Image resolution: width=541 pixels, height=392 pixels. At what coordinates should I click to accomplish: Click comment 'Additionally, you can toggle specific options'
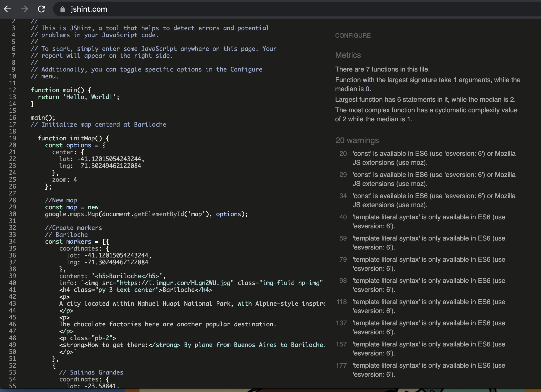pyautogui.click(x=146, y=69)
